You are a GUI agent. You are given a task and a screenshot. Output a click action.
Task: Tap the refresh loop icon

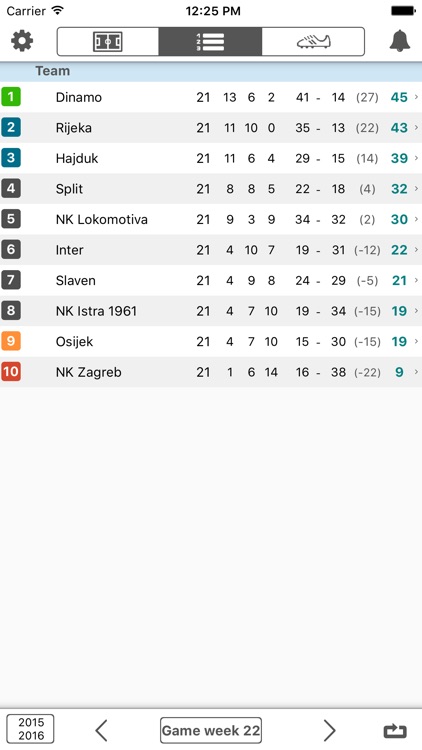point(395,731)
